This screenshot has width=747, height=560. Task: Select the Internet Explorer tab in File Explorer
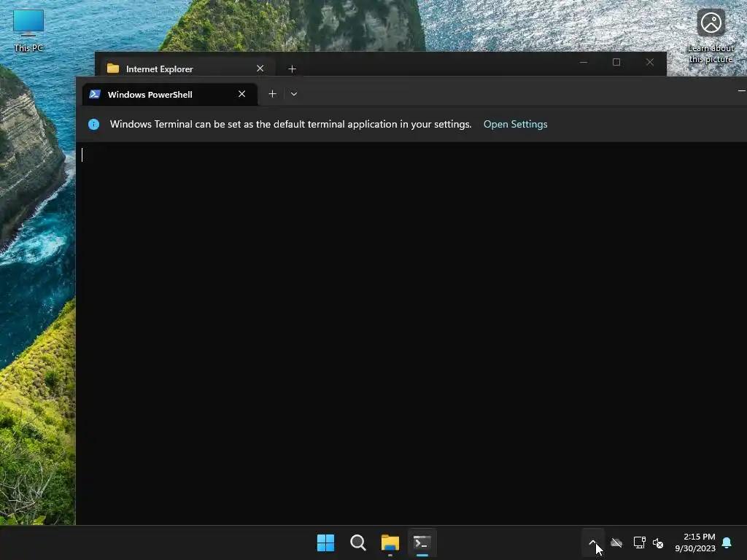click(186, 69)
